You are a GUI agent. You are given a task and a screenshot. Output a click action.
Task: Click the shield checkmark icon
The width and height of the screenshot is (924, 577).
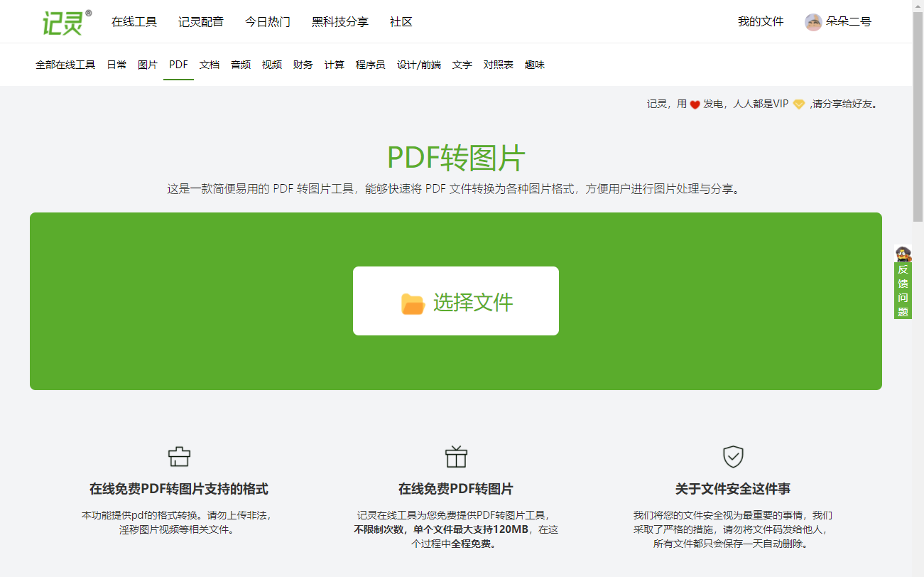tap(733, 456)
